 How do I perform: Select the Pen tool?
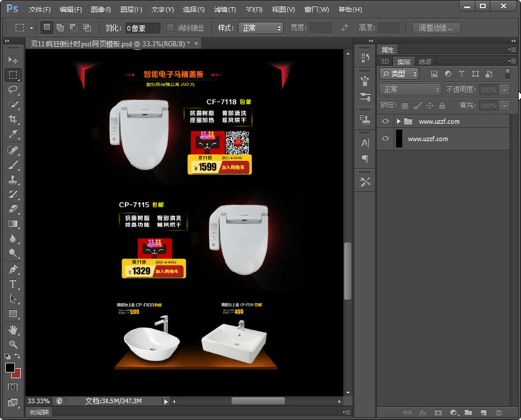click(x=13, y=270)
